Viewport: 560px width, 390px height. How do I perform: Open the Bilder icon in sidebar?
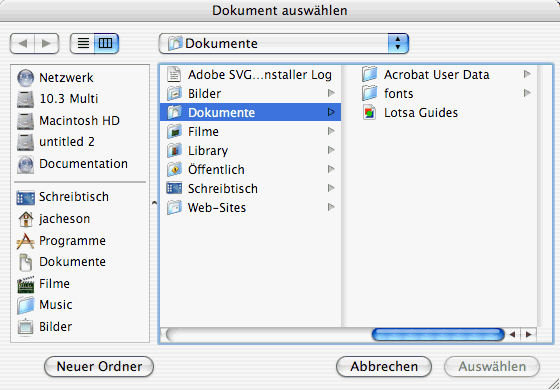pos(26,327)
